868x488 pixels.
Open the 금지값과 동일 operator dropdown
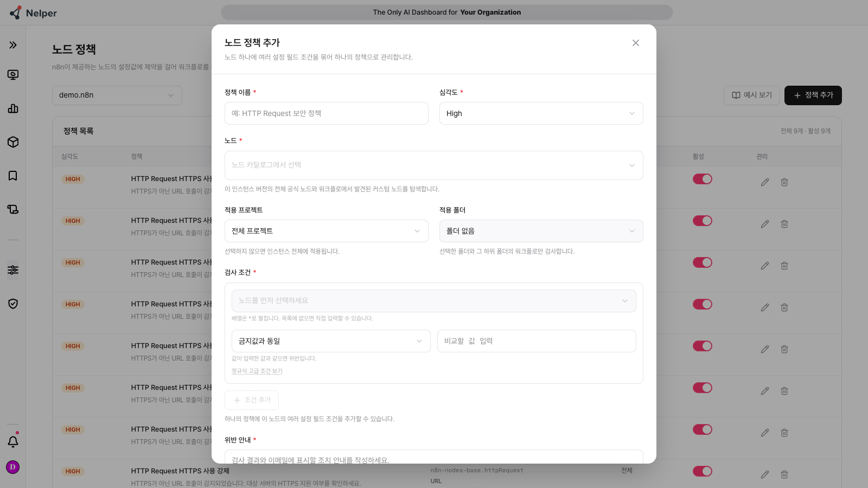pos(331,341)
